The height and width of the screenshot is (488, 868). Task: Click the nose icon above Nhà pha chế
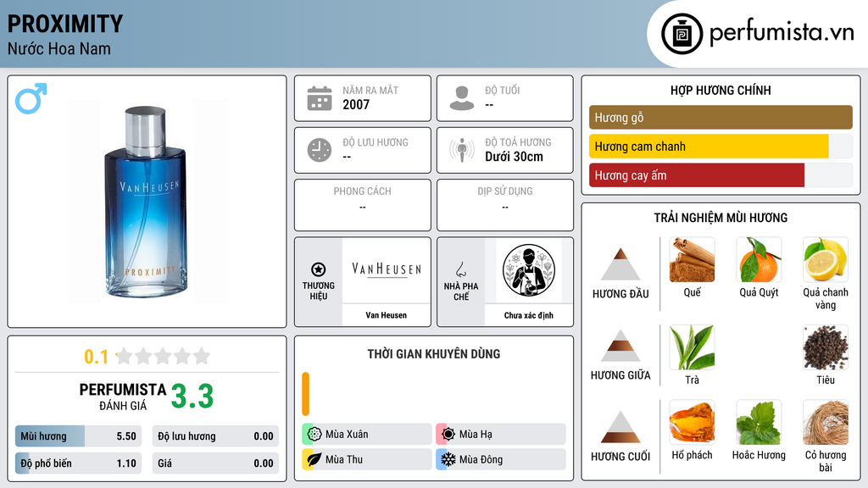(460, 269)
